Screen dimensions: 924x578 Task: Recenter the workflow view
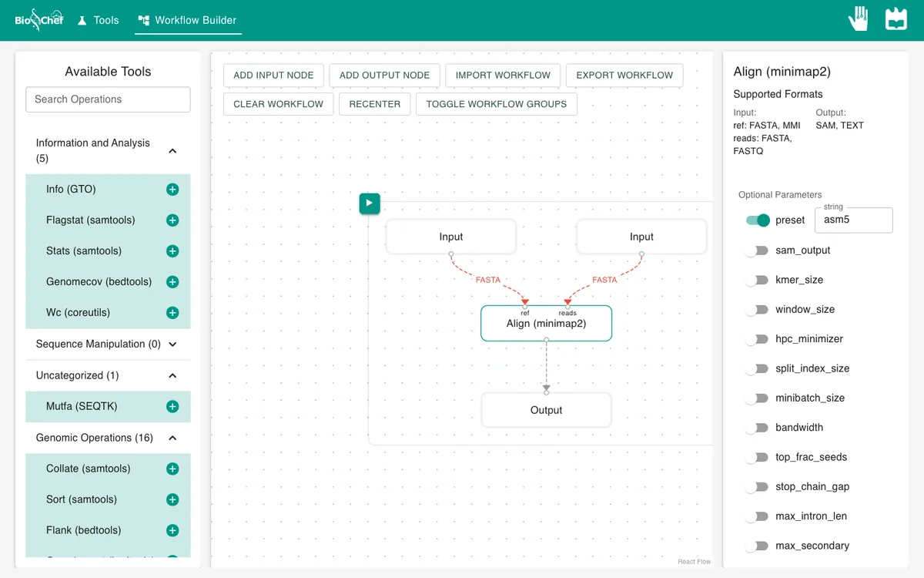click(375, 104)
